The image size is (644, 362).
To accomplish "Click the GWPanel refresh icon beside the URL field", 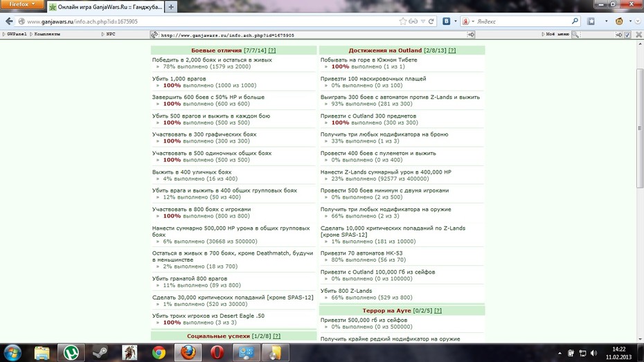I will click(x=154, y=35).
